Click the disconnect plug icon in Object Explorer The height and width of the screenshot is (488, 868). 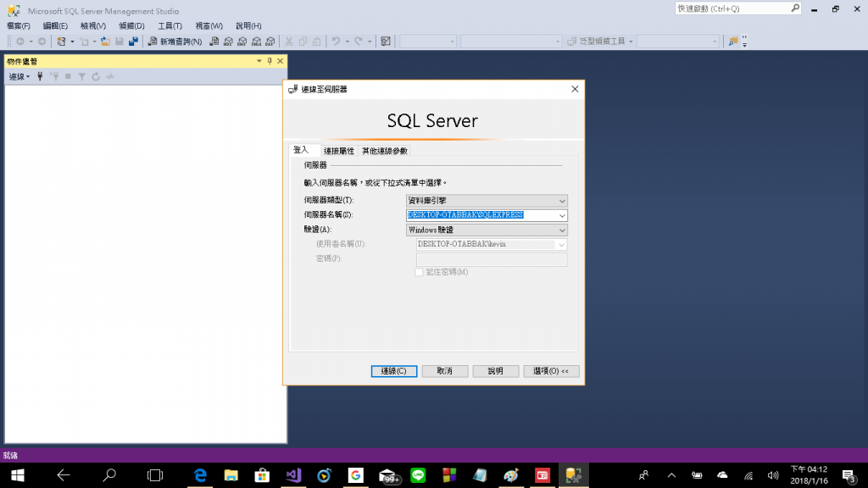pyautogui.click(x=54, y=77)
